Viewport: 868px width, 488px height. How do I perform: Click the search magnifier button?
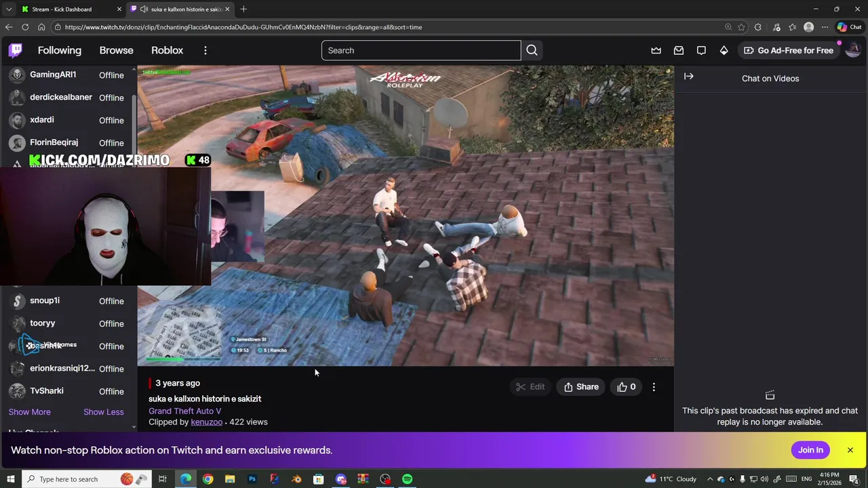pos(532,50)
